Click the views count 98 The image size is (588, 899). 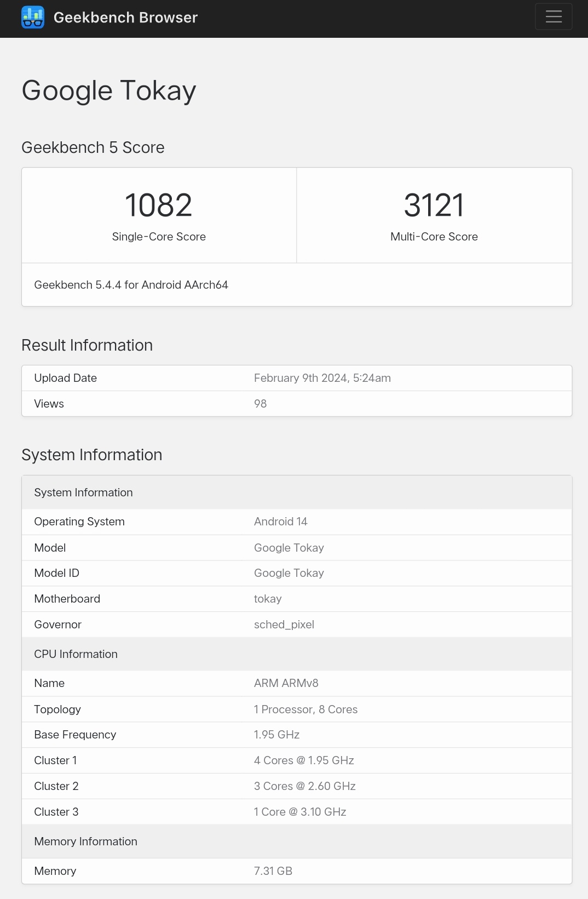coord(261,404)
